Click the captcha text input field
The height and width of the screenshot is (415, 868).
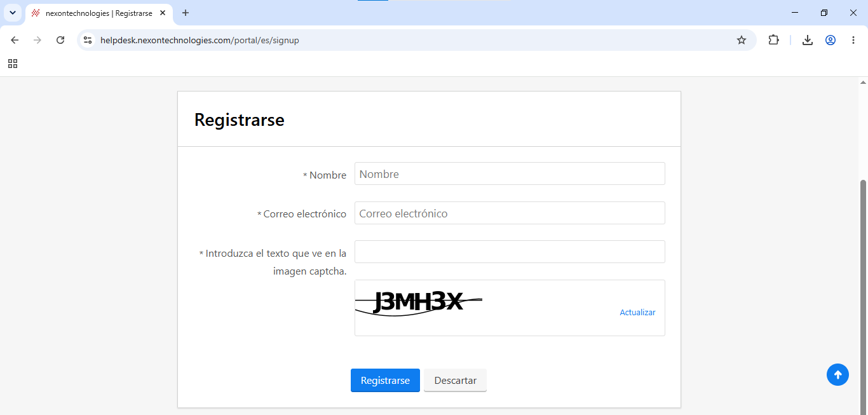pyautogui.click(x=510, y=252)
